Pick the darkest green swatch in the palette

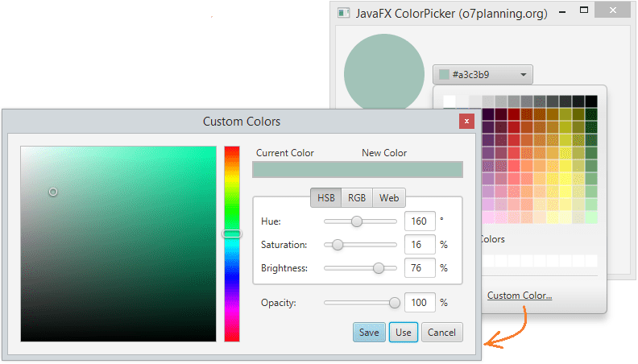pyautogui.click(x=591, y=114)
